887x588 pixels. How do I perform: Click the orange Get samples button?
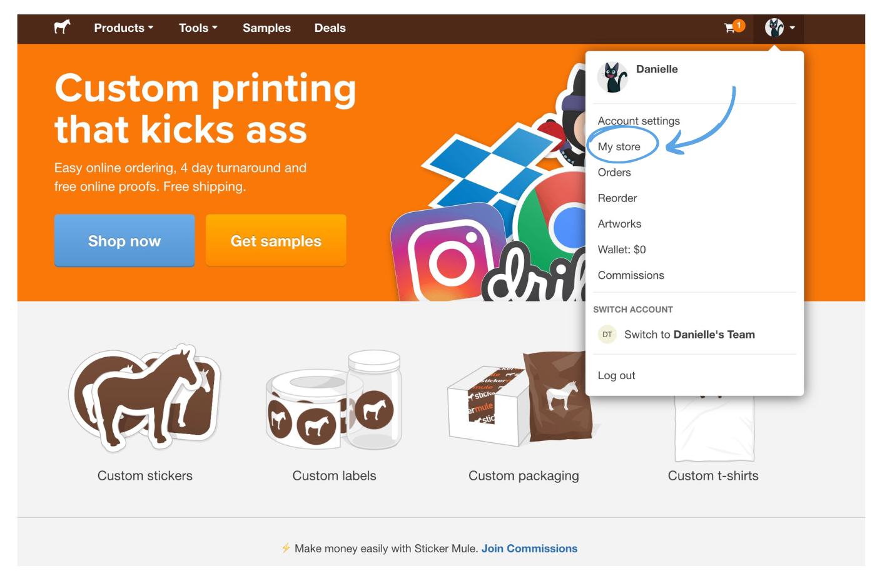click(275, 240)
